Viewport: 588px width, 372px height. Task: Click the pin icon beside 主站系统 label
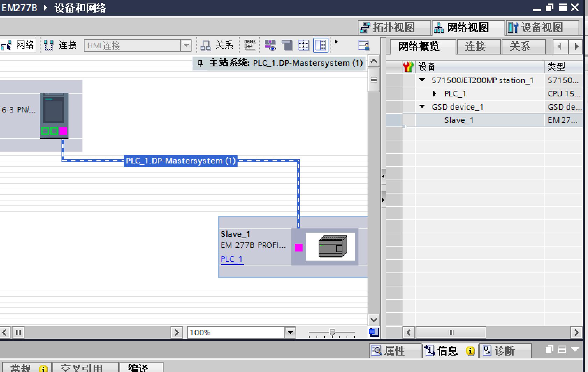200,63
